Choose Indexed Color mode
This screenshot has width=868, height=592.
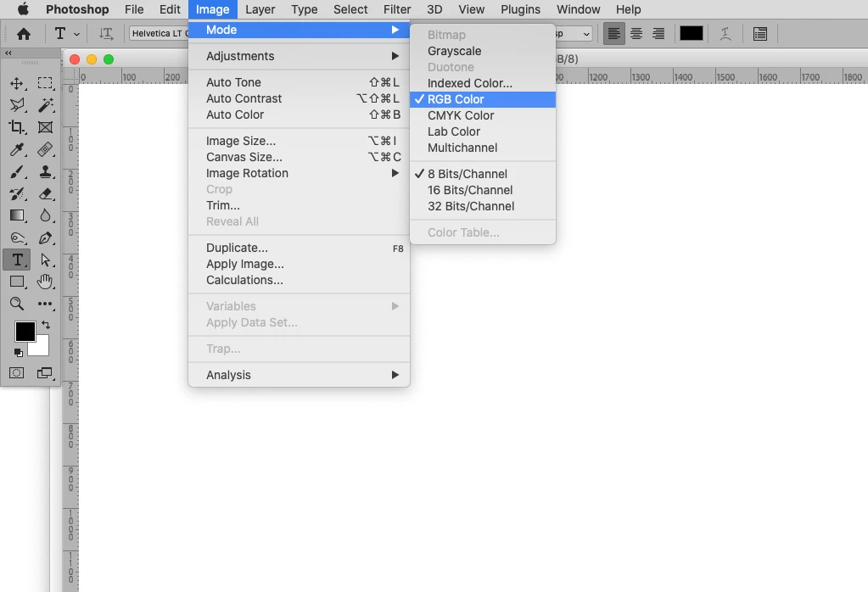click(x=483, y=84)
